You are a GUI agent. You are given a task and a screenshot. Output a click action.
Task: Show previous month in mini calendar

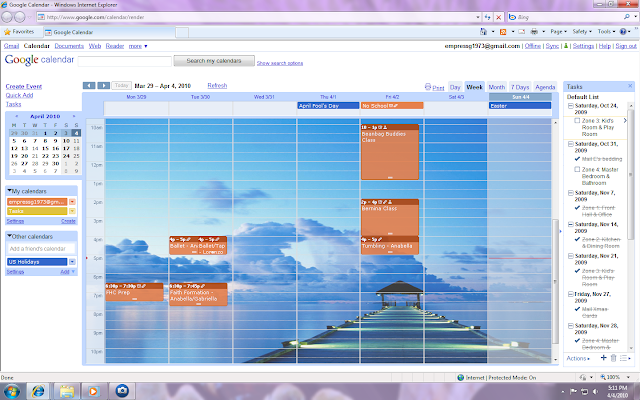[17, 116]
